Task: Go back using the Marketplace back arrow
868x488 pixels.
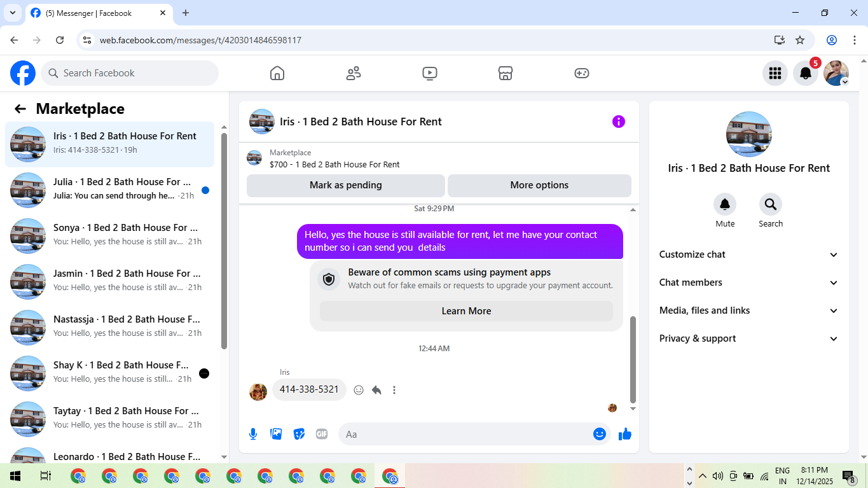Action: point(20,109)
